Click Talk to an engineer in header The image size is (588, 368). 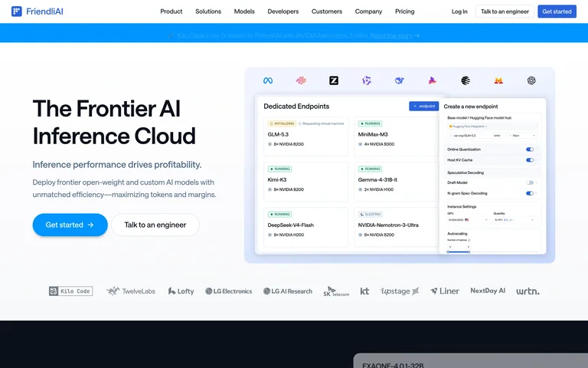pos(505,11)
